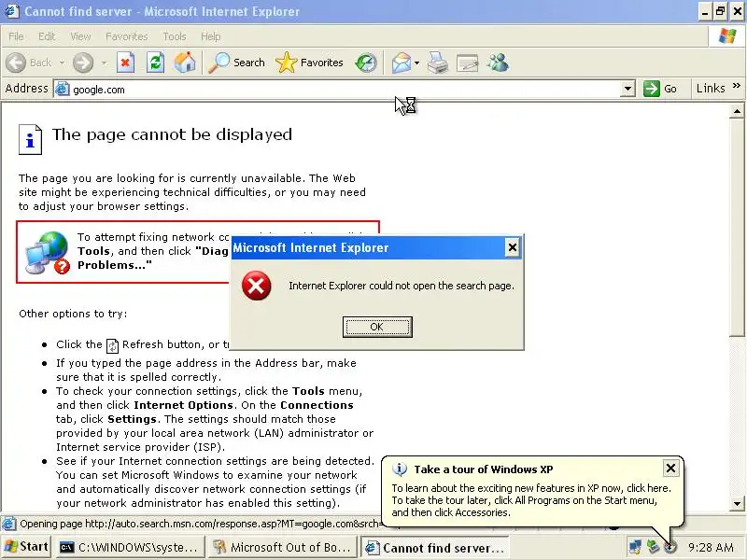
Task: Click the google.com address field
Action: [344, 89]
